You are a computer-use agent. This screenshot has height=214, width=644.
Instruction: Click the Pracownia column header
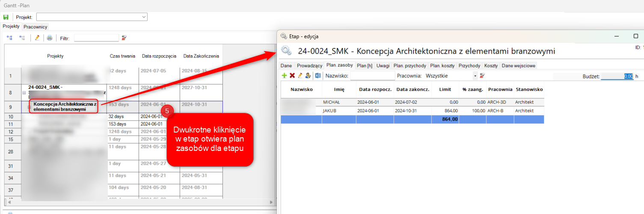coord(500,90)
